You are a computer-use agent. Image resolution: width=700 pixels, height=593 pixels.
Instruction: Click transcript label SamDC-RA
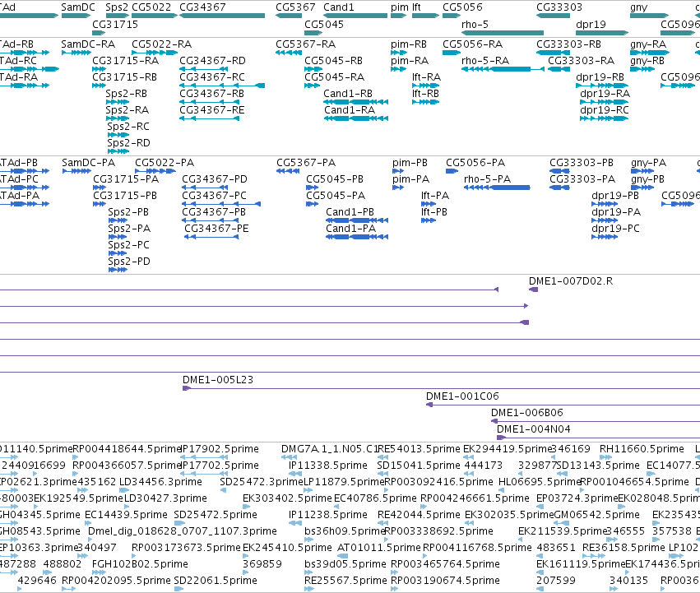(88, 44)
